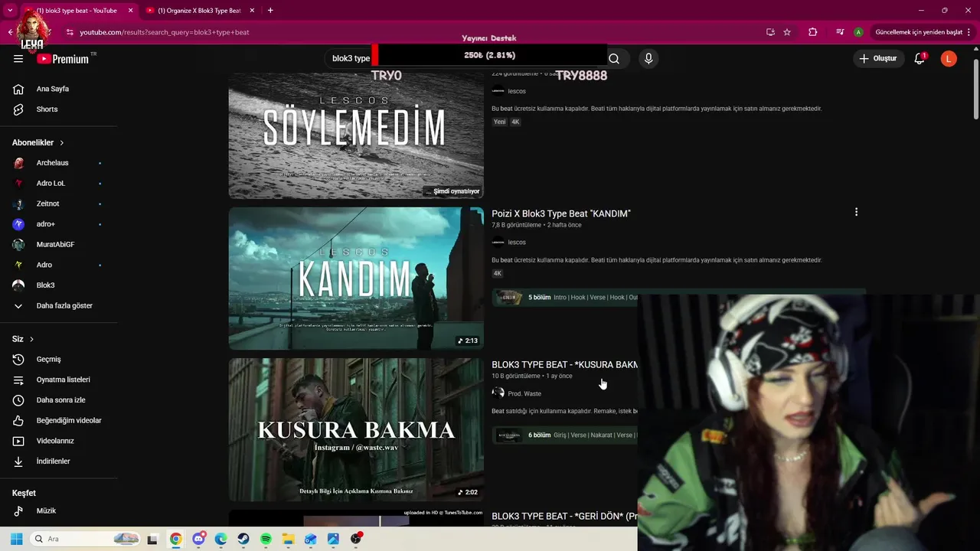Open Task View on the taskbar
This screenshot has height=551, width=980.
pyautogui.click(x=152, y=539)
